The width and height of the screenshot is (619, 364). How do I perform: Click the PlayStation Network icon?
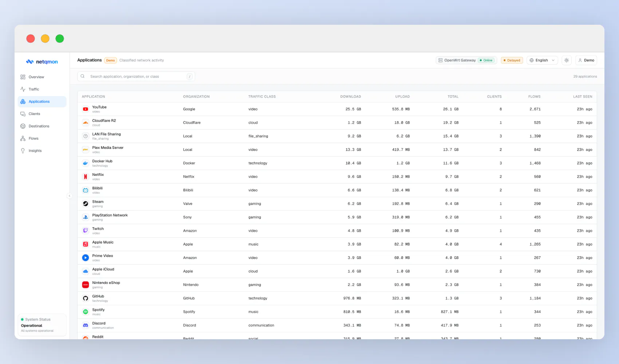tap(86, 217)
